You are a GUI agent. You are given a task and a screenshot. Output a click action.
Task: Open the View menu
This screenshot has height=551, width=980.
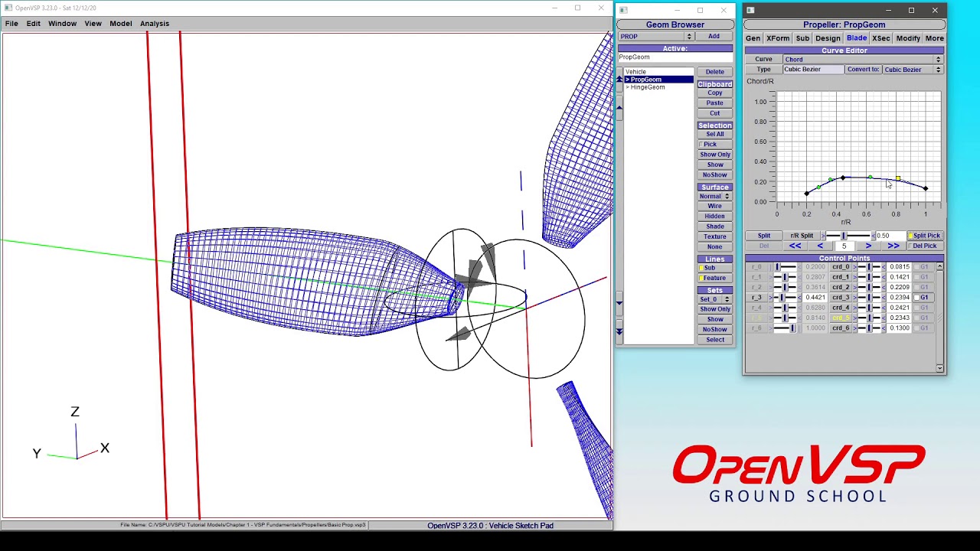[93, 24]
